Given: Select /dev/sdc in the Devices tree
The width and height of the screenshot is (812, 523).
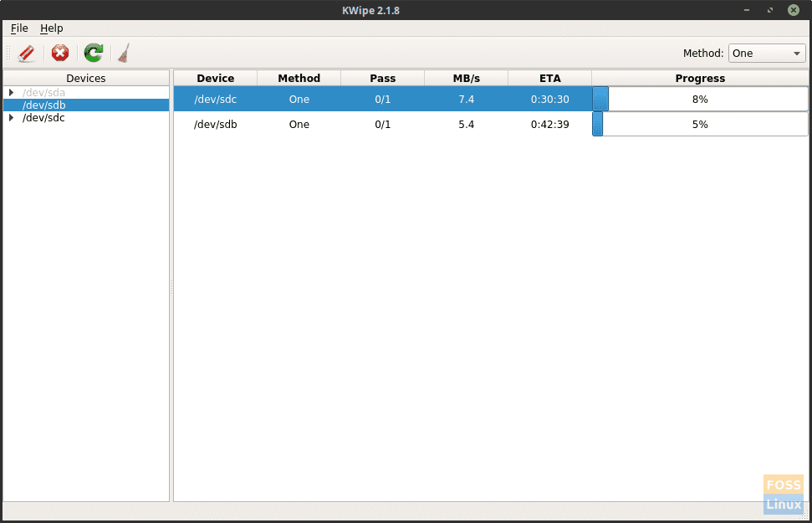Looking at the screenshot, I should [x=43, y=118].
